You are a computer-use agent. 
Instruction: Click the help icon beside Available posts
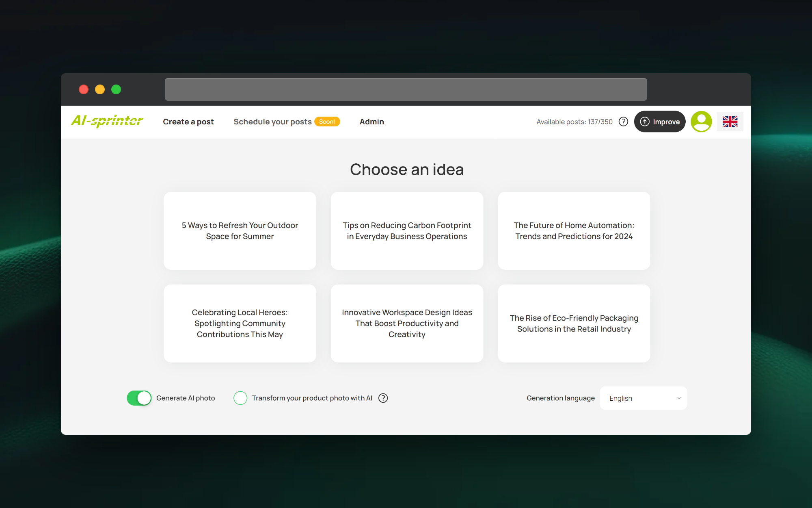[x=623, y=122]
